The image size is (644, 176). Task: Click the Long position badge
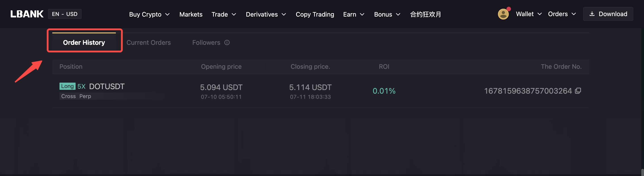click(67, 86)
